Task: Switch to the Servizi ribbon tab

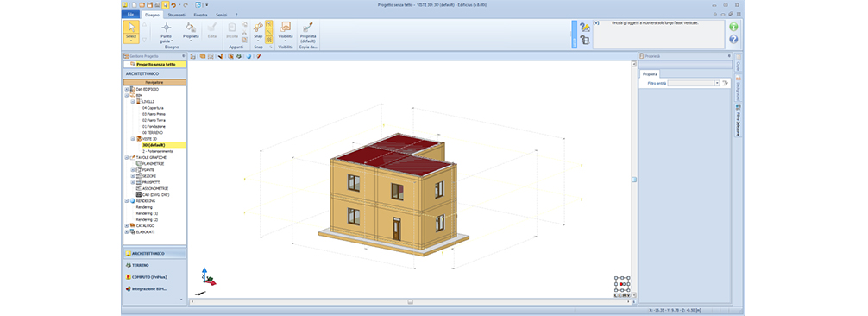Action: (222, 15)
